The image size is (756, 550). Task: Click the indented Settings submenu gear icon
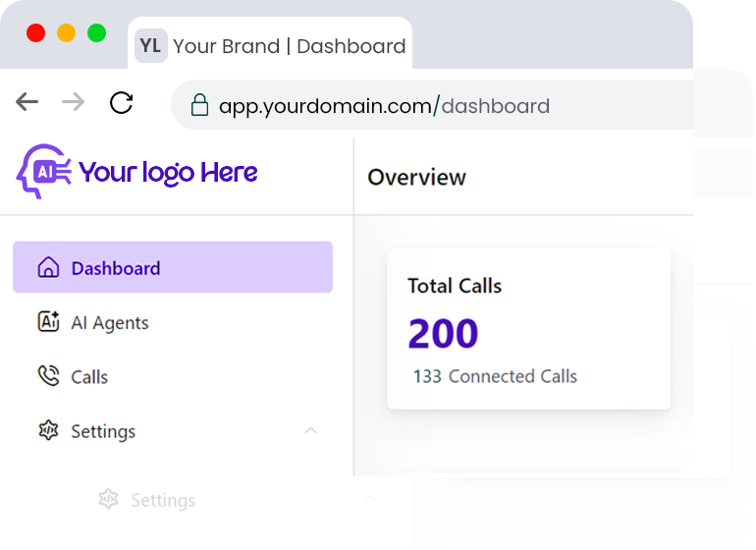click(x=108, y=499)
